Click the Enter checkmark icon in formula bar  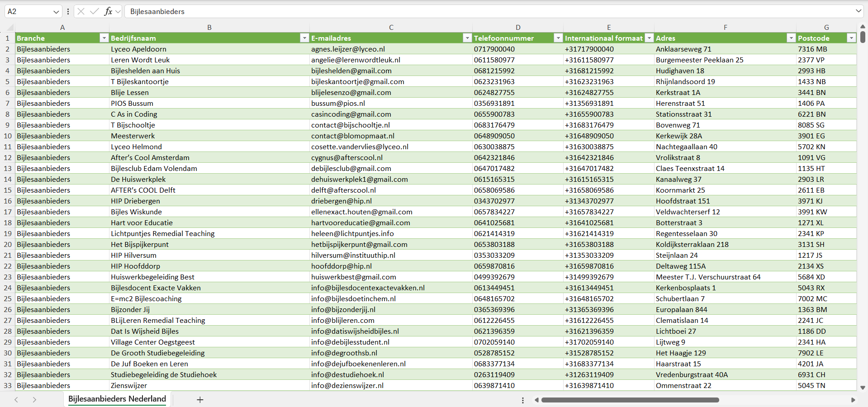pos(94,11)
